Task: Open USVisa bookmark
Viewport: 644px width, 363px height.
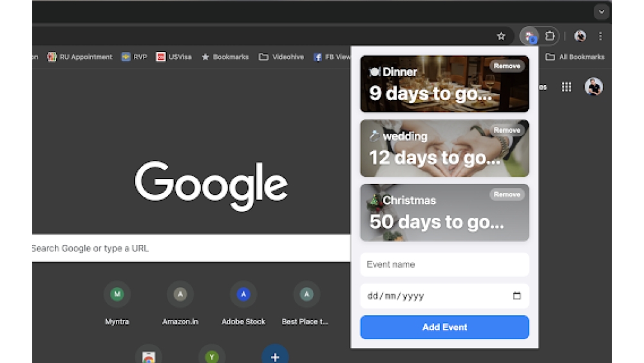Action: click(174, 57)
